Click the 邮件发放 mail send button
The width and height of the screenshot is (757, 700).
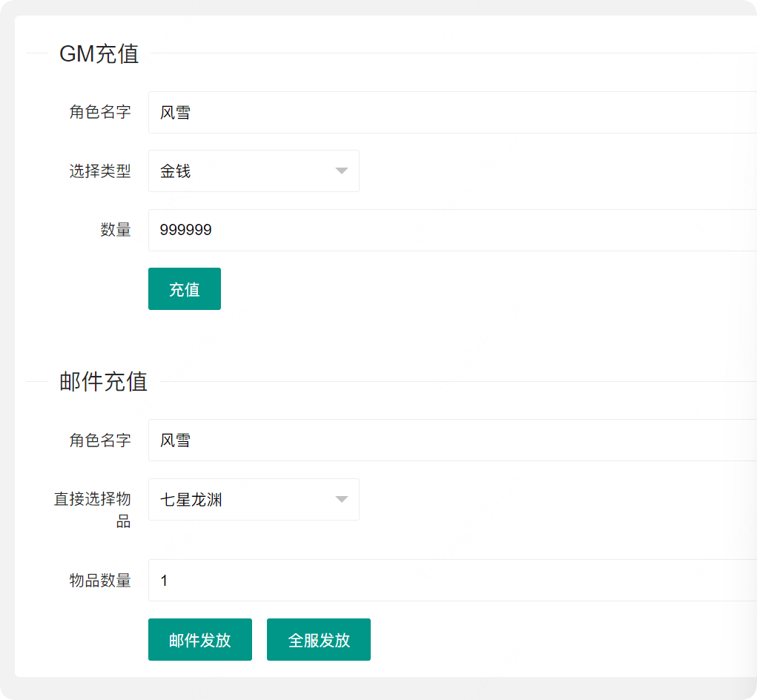(x=199, y=639)
